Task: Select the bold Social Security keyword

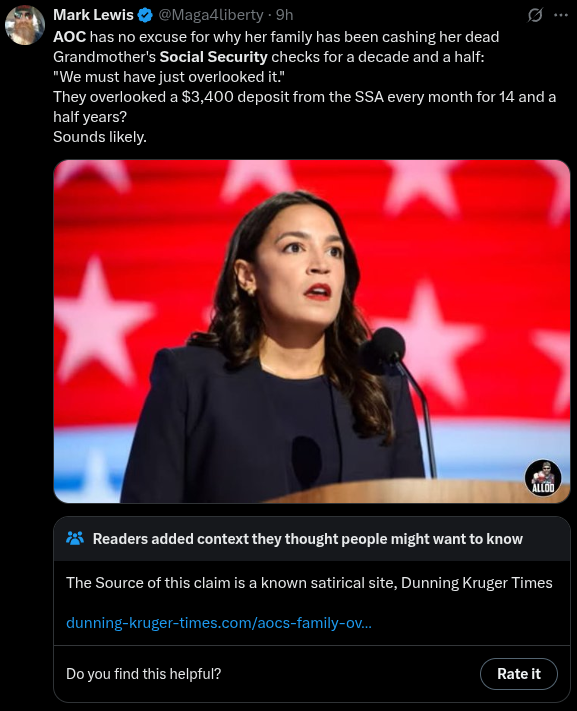Action: (x=214, y=57)
